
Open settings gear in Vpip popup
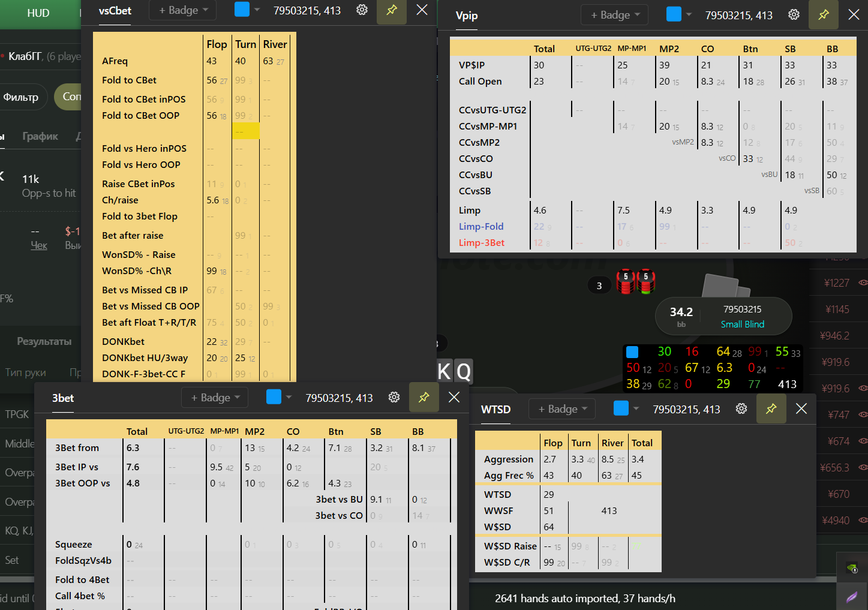[794, 14]
